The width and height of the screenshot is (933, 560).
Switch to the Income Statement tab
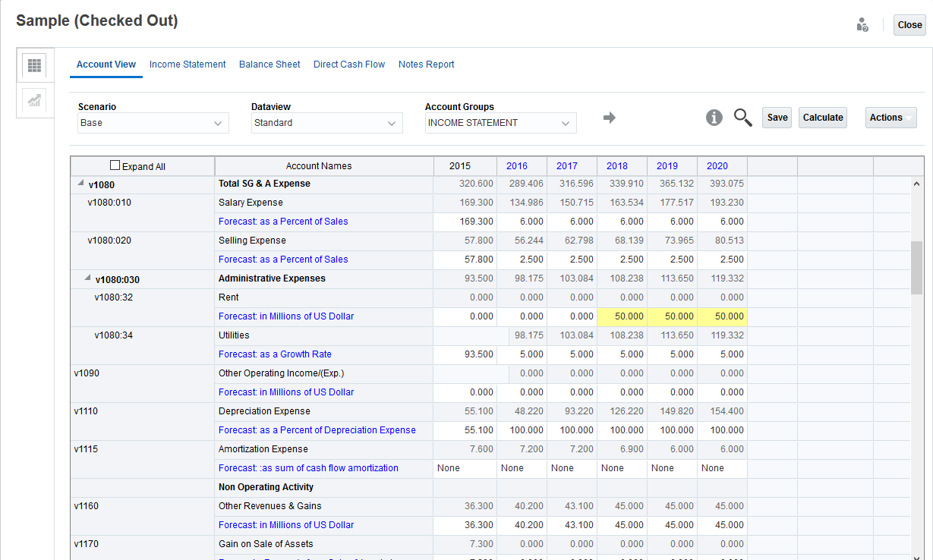tap(188, 64)
